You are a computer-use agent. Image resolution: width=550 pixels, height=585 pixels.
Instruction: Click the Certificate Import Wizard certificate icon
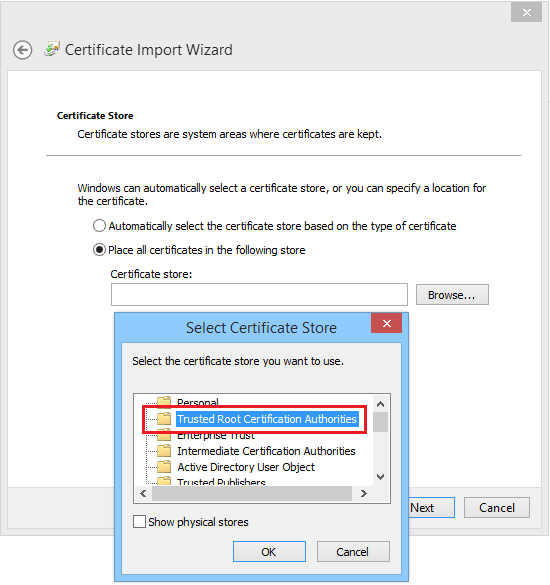click(x=52, y=49)
